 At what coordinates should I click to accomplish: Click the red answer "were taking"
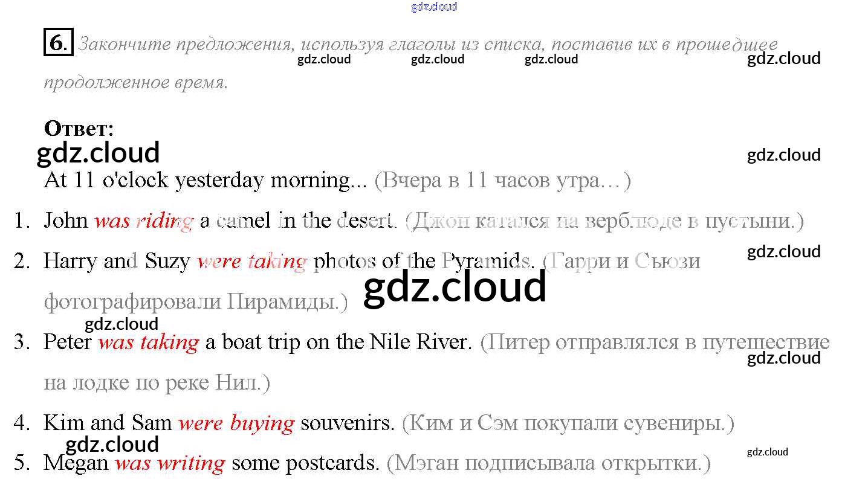point(252,261)
